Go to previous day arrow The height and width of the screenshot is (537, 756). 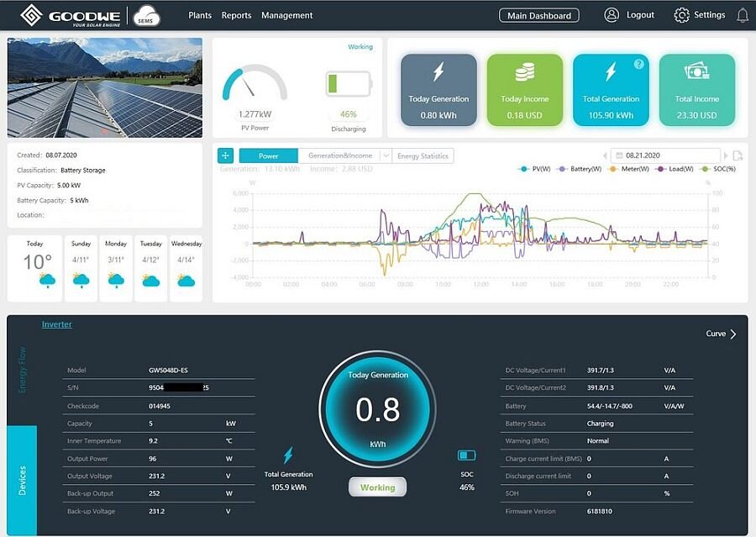click(x=605, y=155)
